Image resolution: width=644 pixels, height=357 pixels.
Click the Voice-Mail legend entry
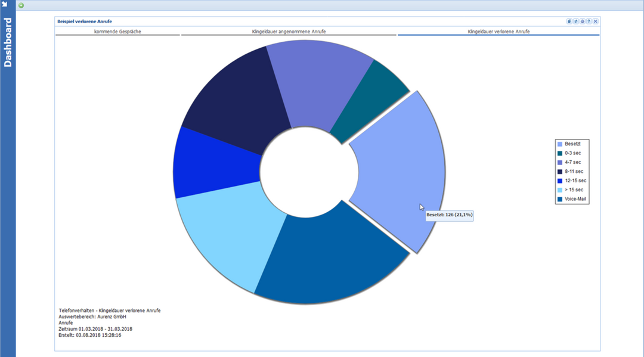click(x=574, y=199)
